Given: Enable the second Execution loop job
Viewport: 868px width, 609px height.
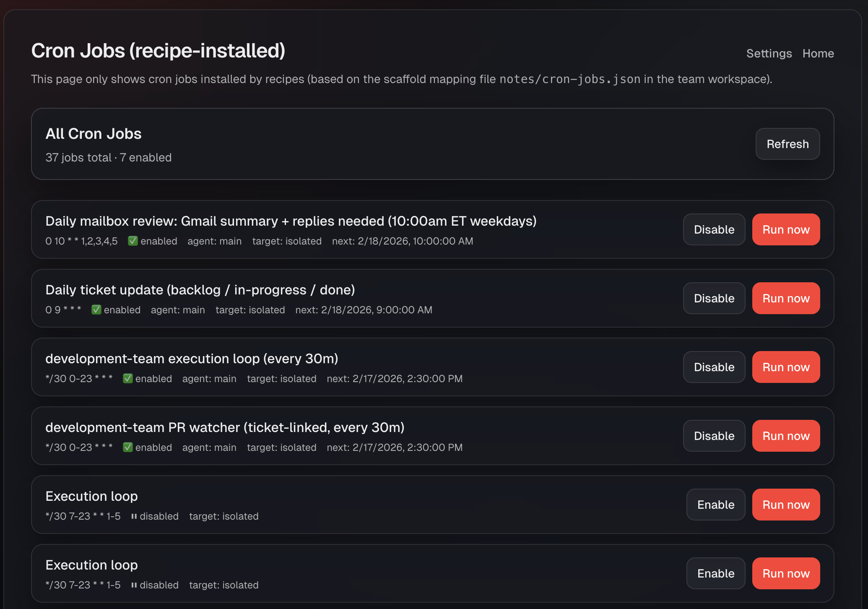Looking at the screenshot, I should pos(715,573).
